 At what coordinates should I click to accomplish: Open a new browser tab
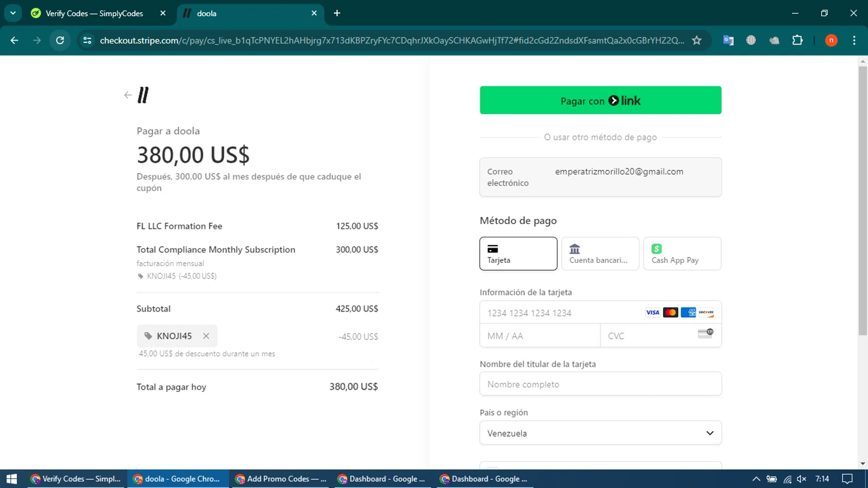[x=337, y=13]
